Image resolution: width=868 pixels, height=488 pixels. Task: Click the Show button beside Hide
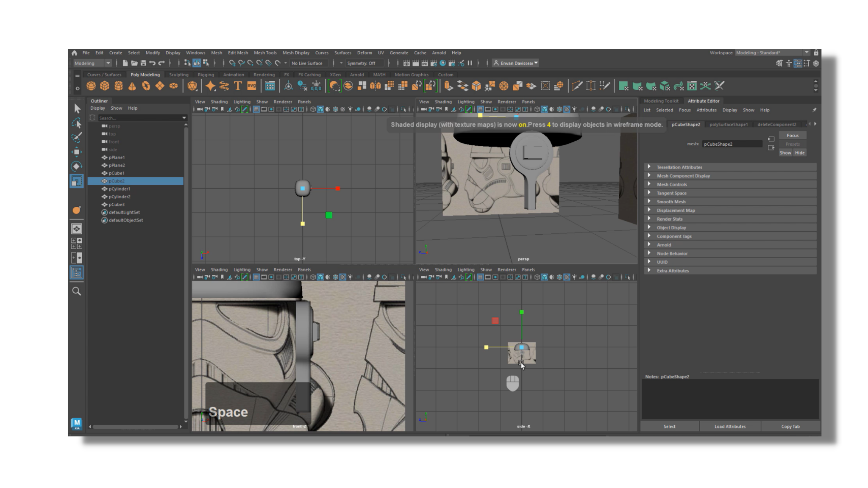[x=785, y=152]
